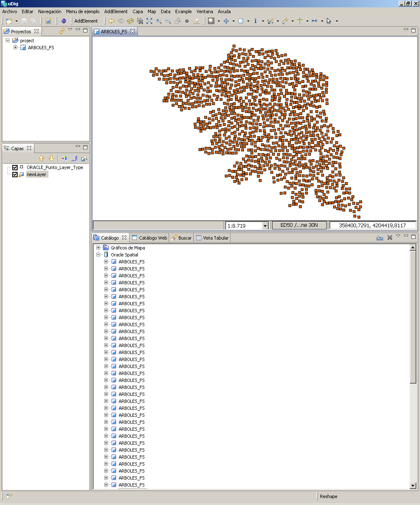420x505 pixels.
Task: Expand ARBOLES_FS under project tree
Action: pos(16,48)
